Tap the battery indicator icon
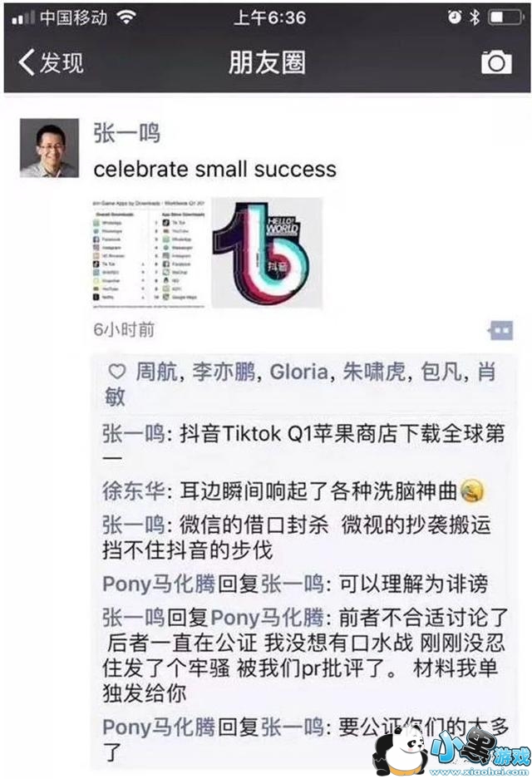The height and width of the screenshot is (779, 532). pos(505,18)
